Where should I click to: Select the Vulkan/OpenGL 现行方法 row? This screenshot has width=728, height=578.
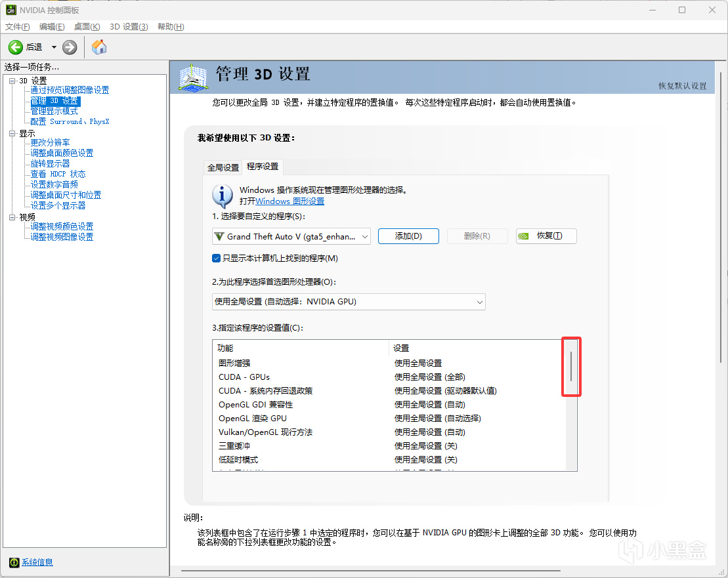(389, 432)
